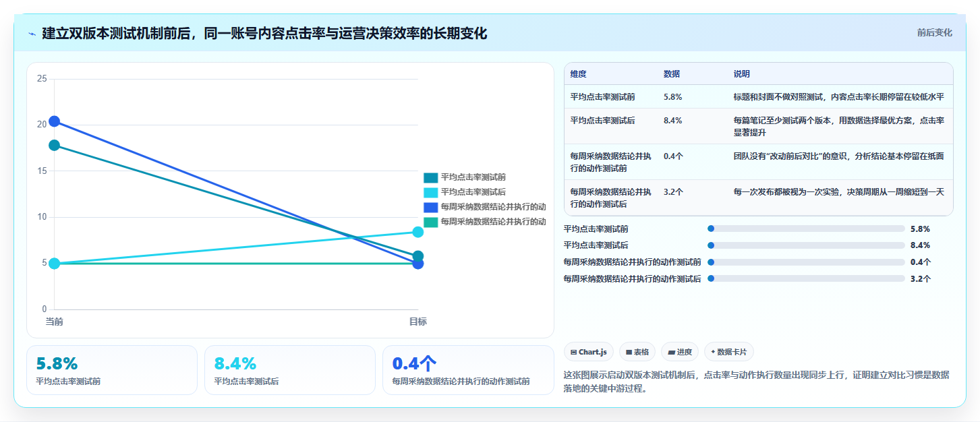Click 平均点击率测试后 legend label
The image size is (980, 422).
click(x=473, y=192)
